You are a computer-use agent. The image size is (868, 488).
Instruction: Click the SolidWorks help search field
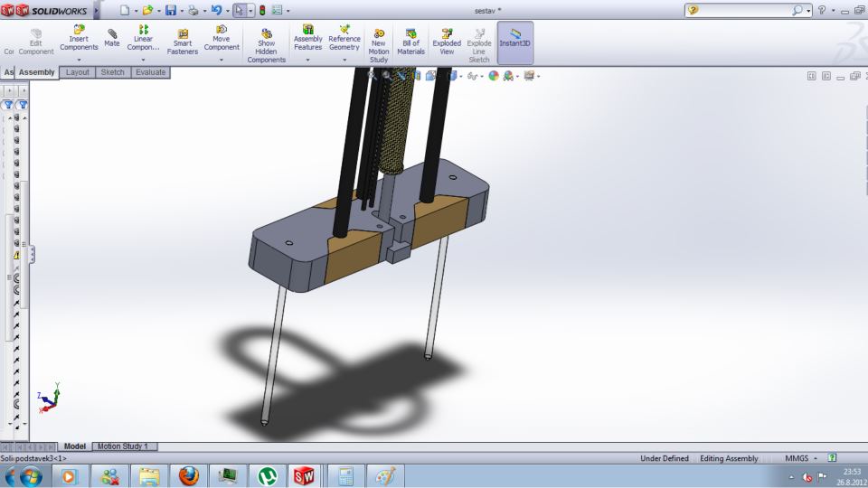[741, 10]
